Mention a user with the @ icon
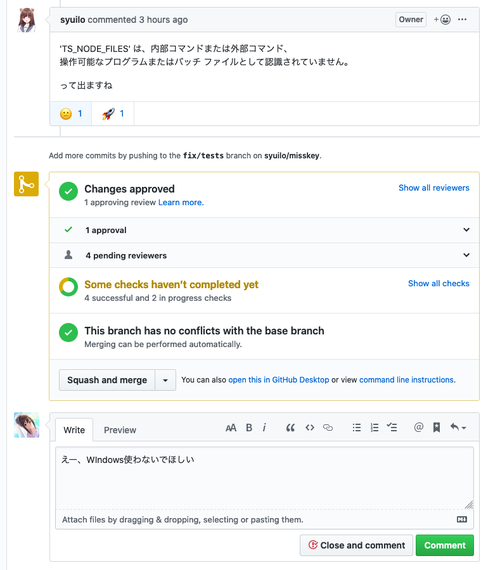The image size is (500, 570). pos(419,427)
